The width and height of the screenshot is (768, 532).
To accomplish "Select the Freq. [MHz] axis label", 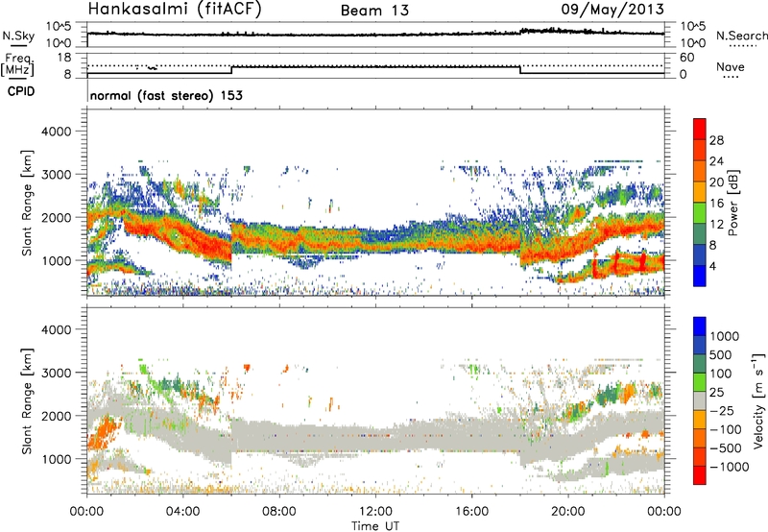I will coord(18,64).
